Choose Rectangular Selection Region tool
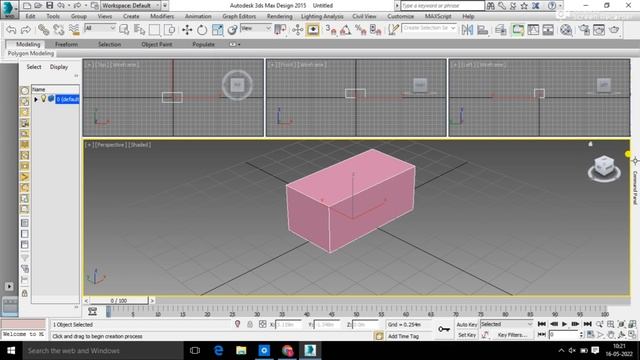 pyautogui.click(x=154, y=30)
